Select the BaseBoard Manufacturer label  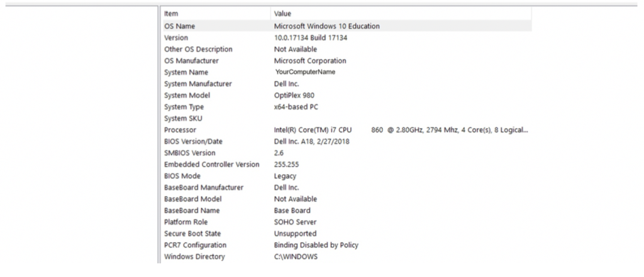click(204, 187)
